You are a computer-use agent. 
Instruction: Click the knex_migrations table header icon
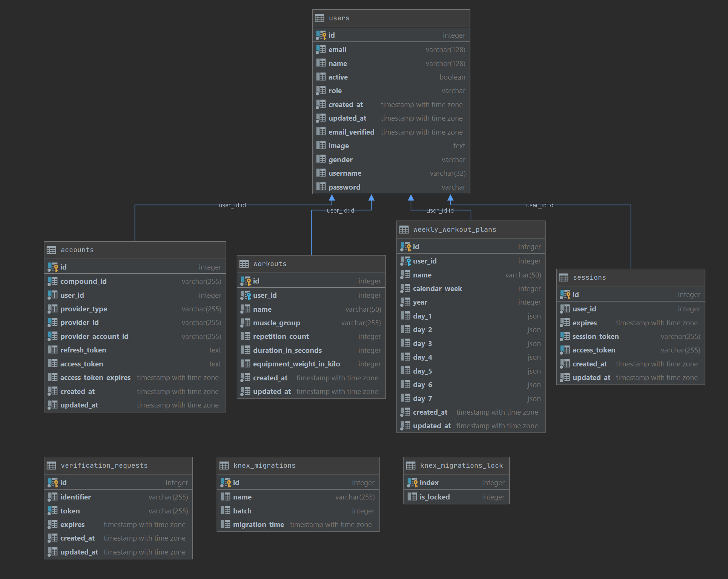[224, 466]
